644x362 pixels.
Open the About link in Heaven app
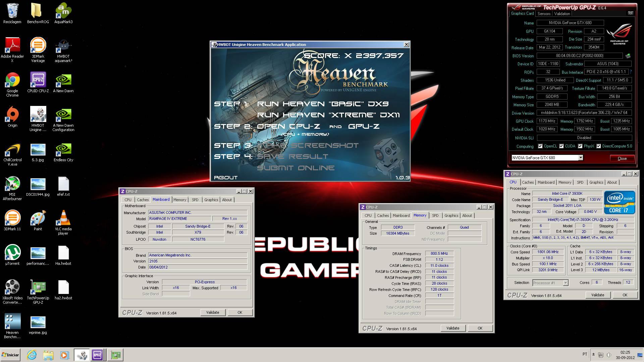click(225, 177)
